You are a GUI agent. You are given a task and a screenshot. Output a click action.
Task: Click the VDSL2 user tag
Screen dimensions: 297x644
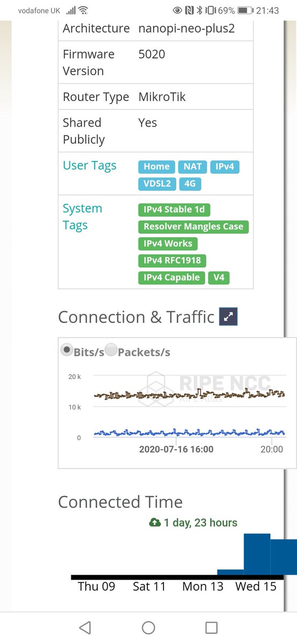click(x=158, y=184)
